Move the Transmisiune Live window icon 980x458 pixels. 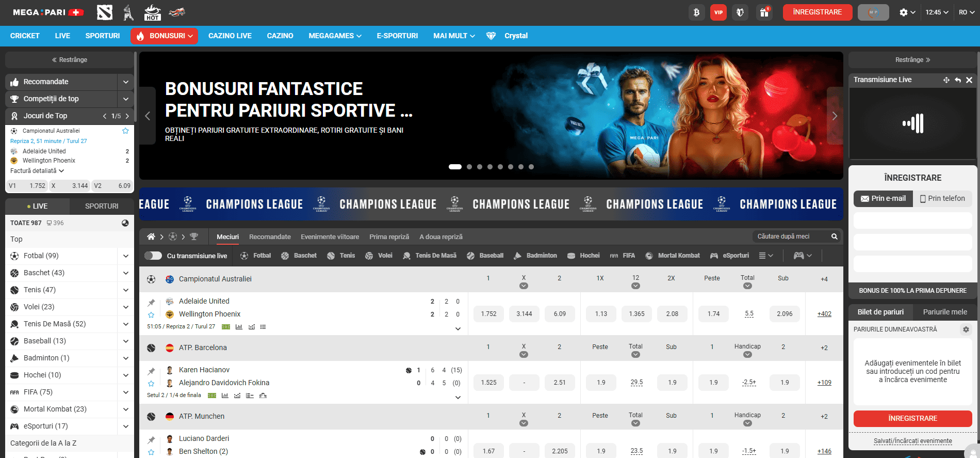coord(946,80)
